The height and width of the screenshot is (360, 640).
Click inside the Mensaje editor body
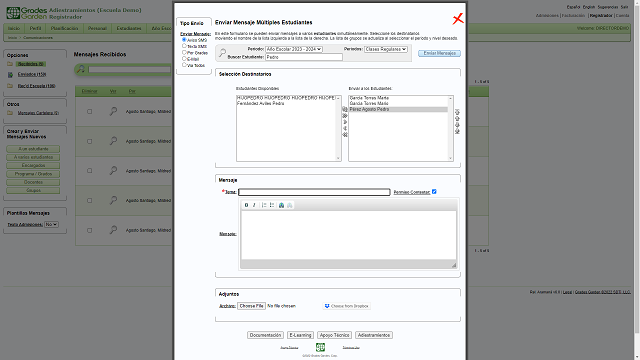(x=349, y=235)
